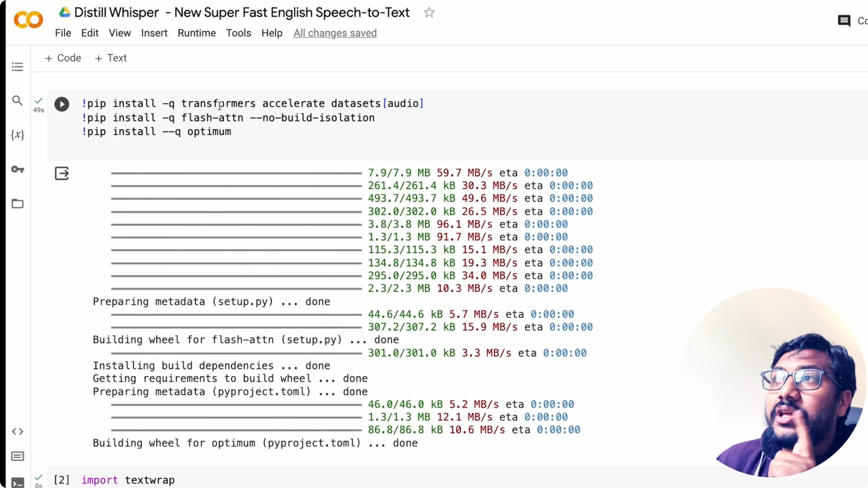This screenshot has width=868, height=488.
Task: Open the variables inspector panel
Action: click(17, 134)
